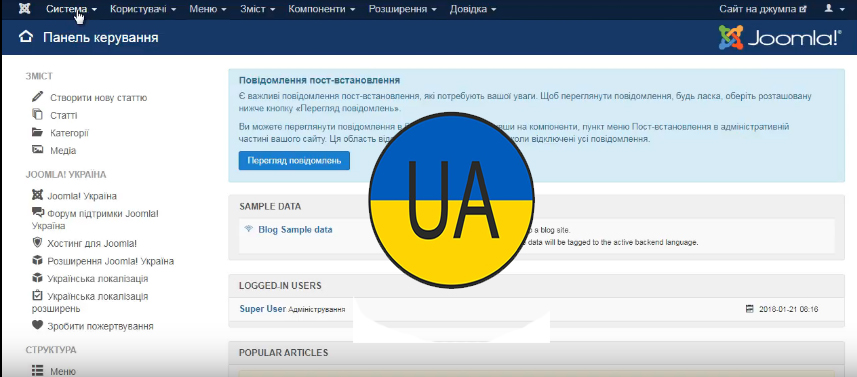Click the Панель керування page title
Image resolution: width=857 pixels, height=377 pixels.
pos(101,37)
